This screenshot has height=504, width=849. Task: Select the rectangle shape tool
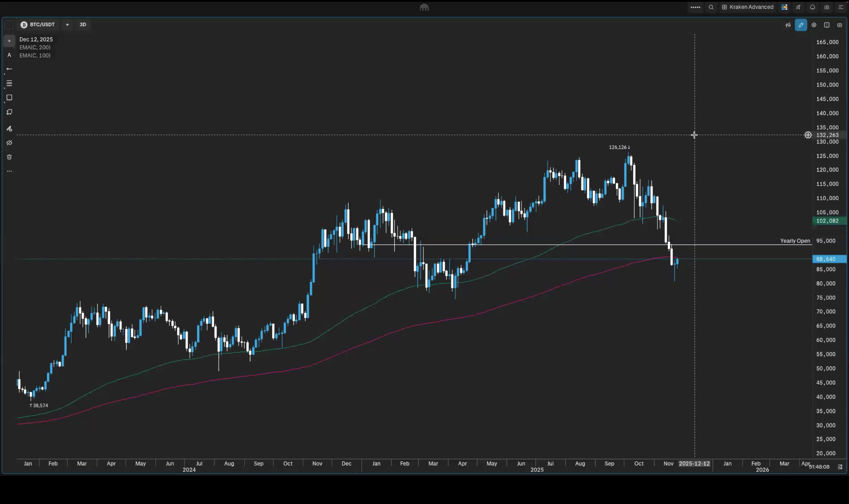[x=9, y=98]
